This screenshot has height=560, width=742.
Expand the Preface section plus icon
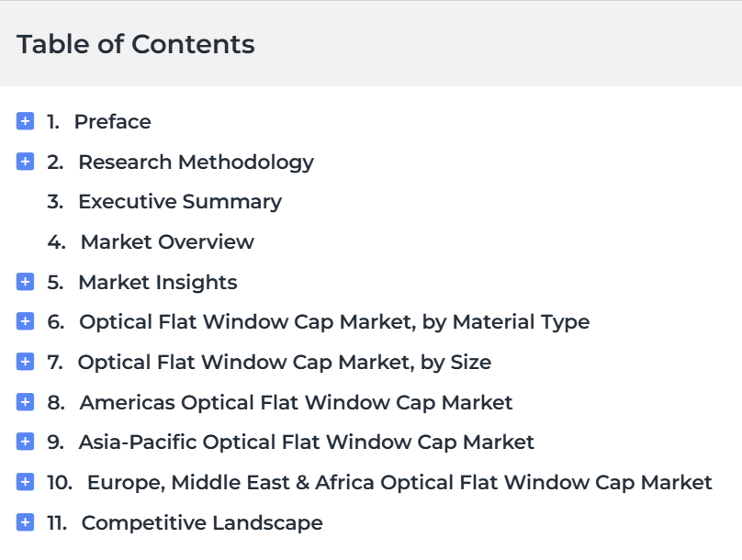pos(25,121)
